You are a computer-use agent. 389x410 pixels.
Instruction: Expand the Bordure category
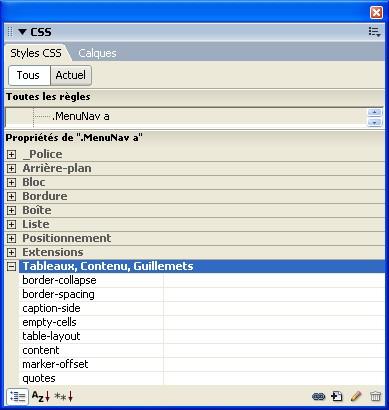tap(11, 196)
